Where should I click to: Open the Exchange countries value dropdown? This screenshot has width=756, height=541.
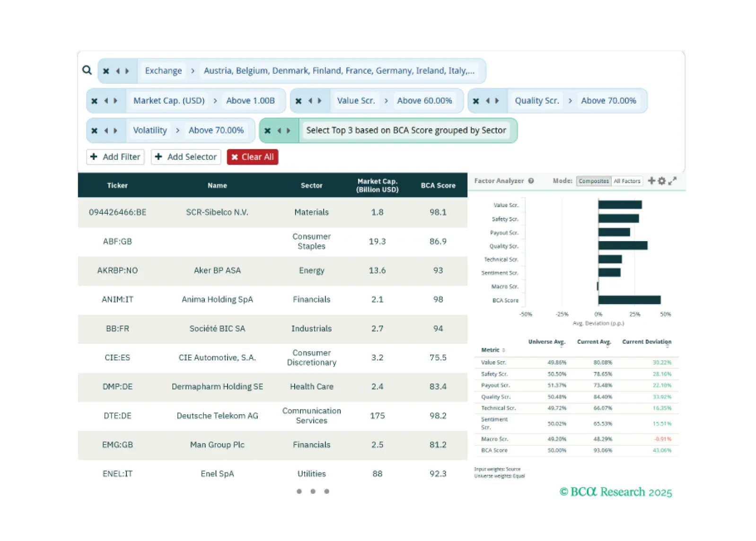[339, 71]
